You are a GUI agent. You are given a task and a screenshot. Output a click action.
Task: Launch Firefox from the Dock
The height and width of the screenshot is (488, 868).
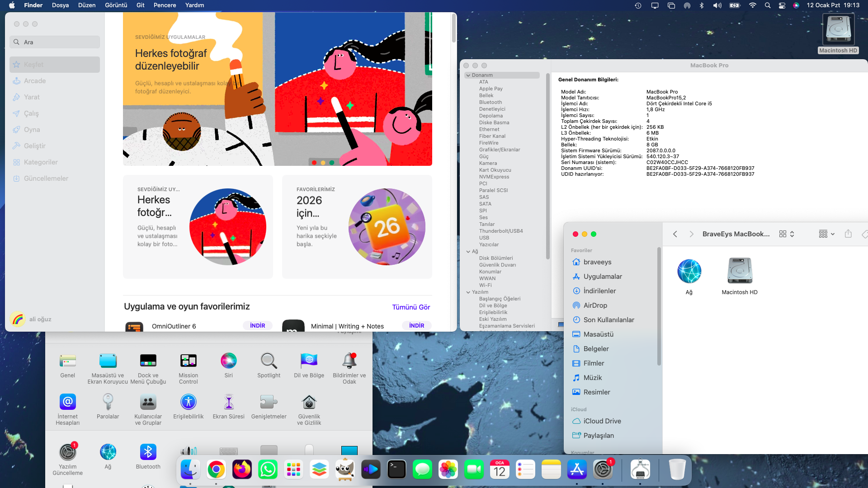click(242, 470)
